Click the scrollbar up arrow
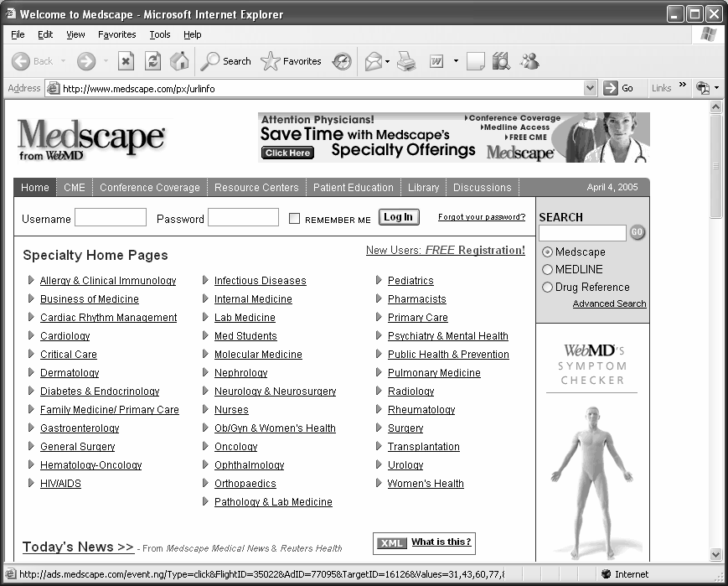Screen dimensions: 728x586 (x=715, y=106)
